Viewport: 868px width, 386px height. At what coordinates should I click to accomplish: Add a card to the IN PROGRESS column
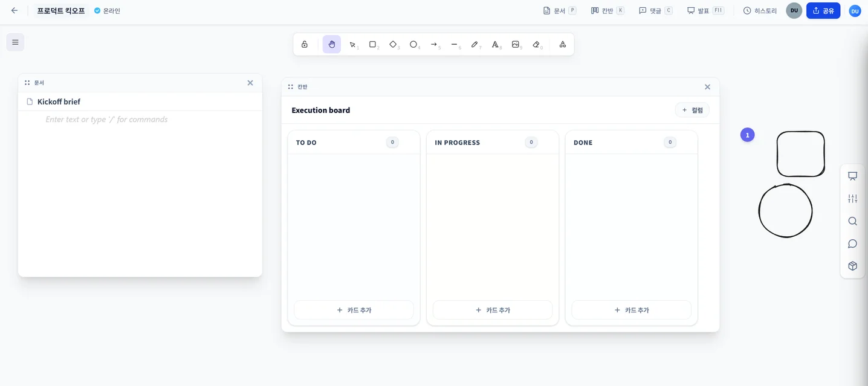[493, 310]
